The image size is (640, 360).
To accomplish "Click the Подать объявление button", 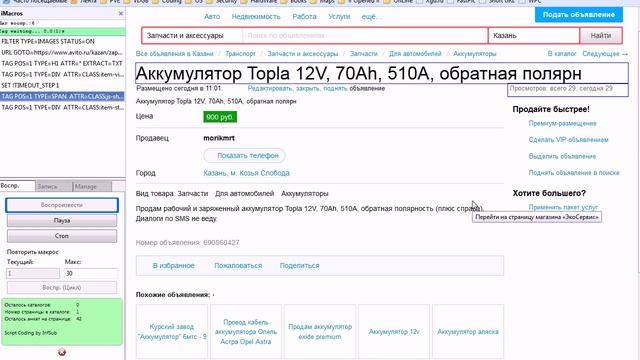I will point(579,14).
